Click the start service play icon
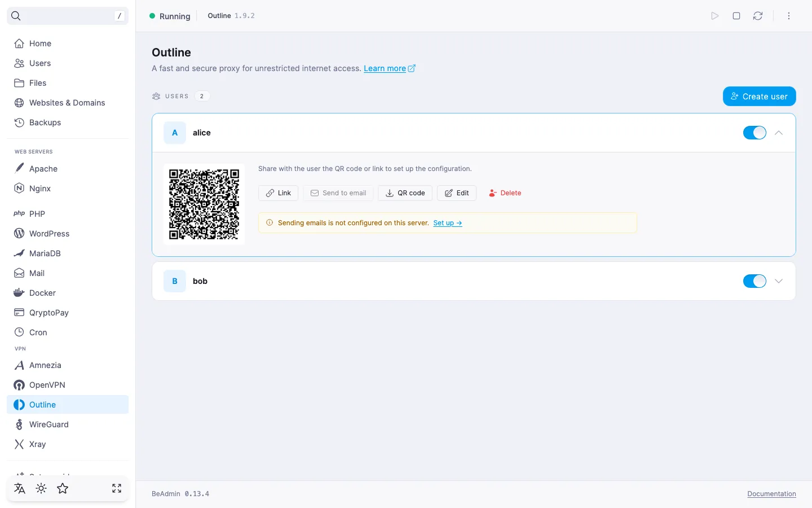 pos(715,16)
